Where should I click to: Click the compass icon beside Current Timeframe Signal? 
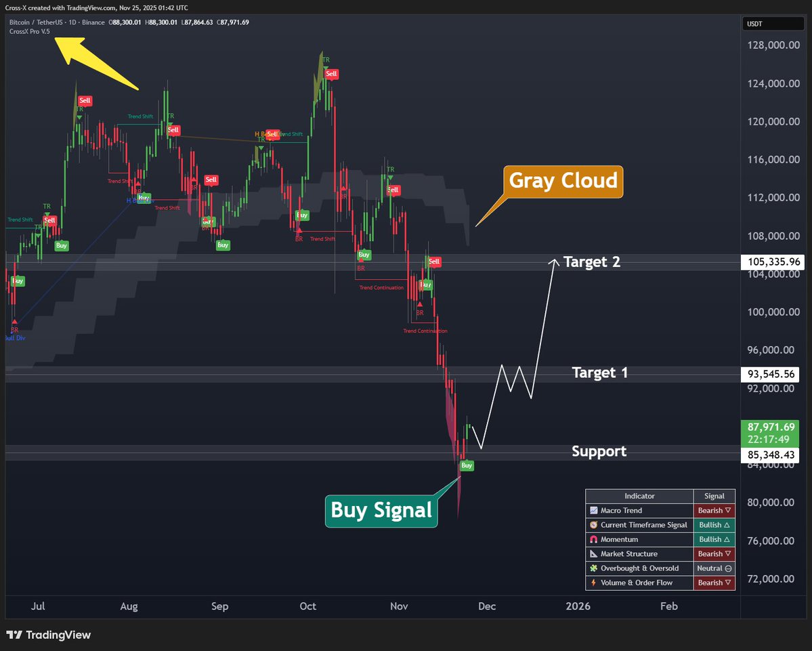pos(593,525)
